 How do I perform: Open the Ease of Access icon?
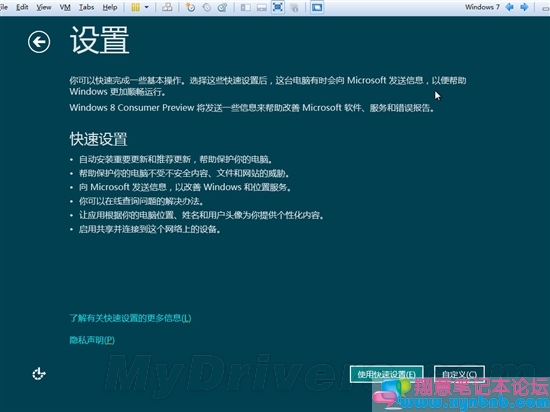coord(39,374)
